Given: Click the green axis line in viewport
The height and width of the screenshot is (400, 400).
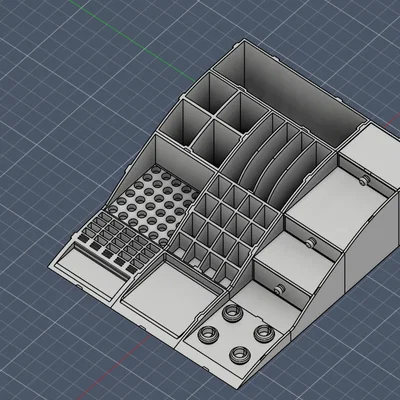Looking at the screenshot, I should click(132, 41).
